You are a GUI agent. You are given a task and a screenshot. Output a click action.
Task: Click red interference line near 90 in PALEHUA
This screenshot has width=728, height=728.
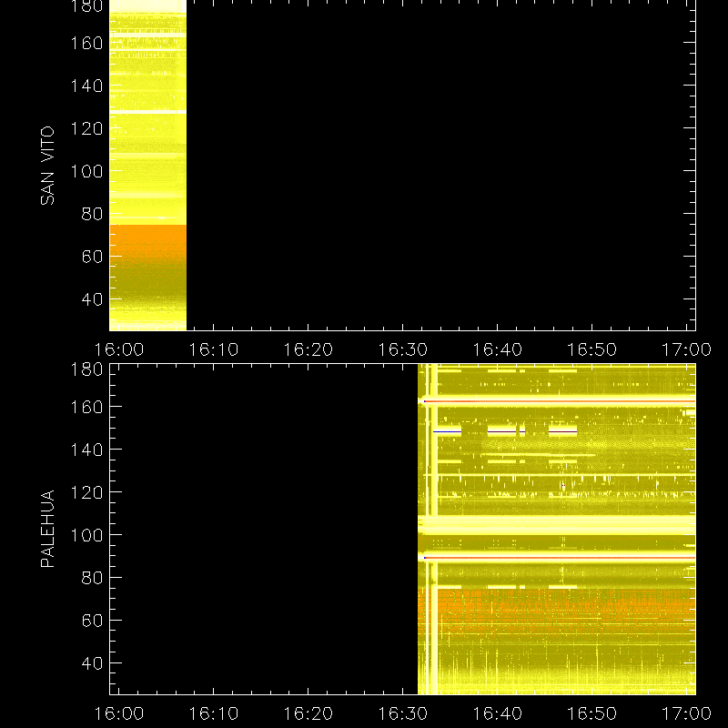pyautogui.click(x=560, y=558)
